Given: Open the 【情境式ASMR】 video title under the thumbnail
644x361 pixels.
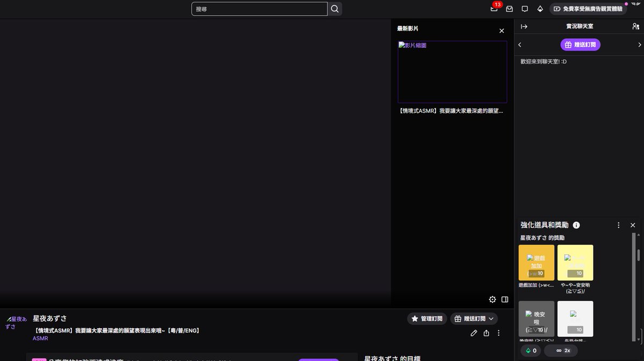Looking at the screenshot, I should tap(451, 111).
